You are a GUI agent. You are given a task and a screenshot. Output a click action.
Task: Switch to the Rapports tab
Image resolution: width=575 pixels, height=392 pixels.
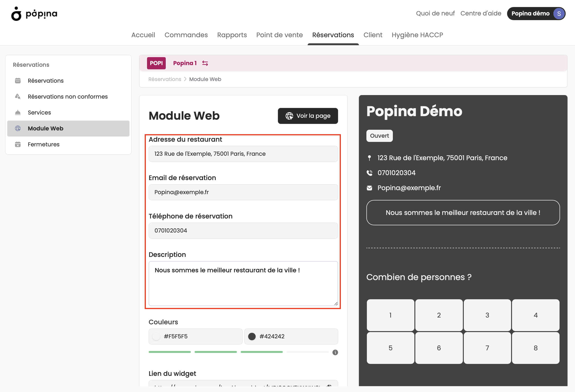(x=232, y=35)
